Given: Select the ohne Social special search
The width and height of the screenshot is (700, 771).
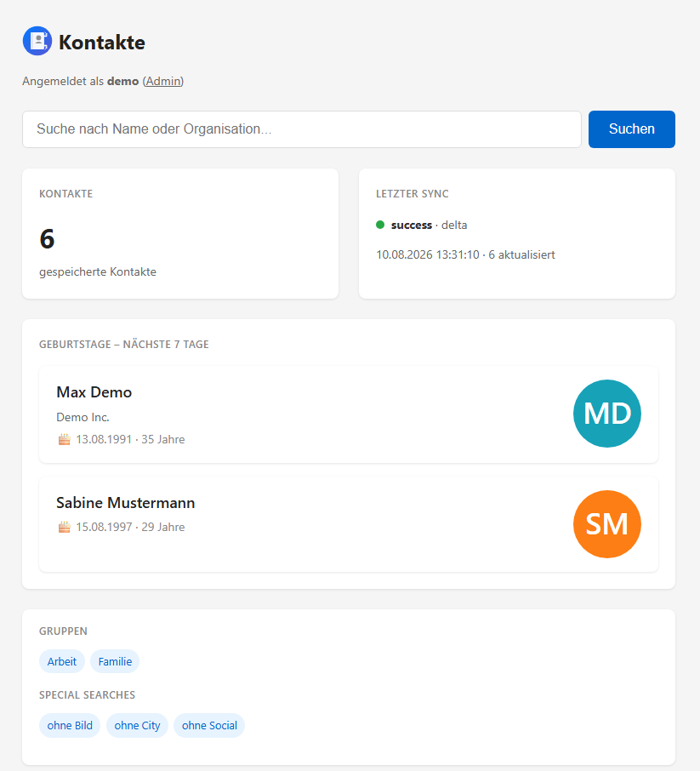Looking at the screenshot, I should (209, 725).
